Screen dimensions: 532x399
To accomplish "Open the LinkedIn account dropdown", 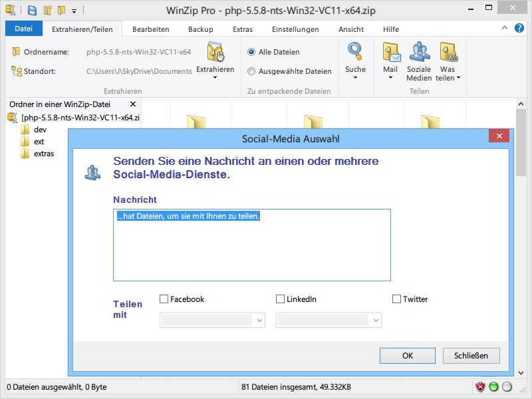I will point(329,321).
